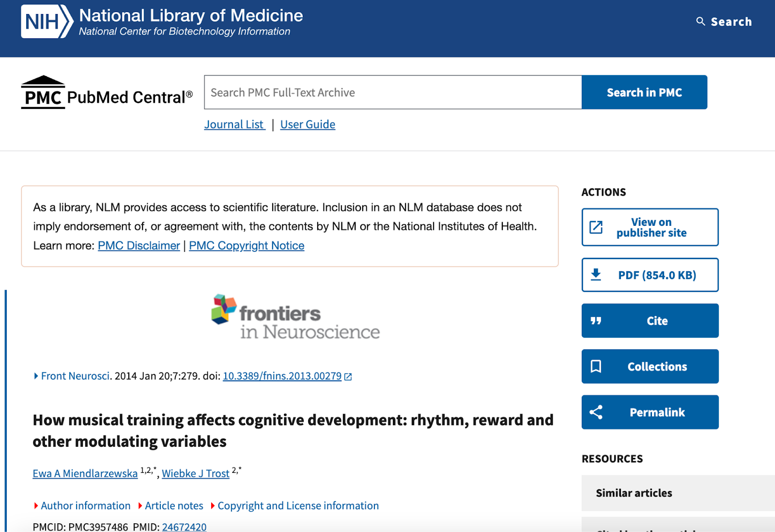Click the quotation marks Cite icon

tap(596, 321)
